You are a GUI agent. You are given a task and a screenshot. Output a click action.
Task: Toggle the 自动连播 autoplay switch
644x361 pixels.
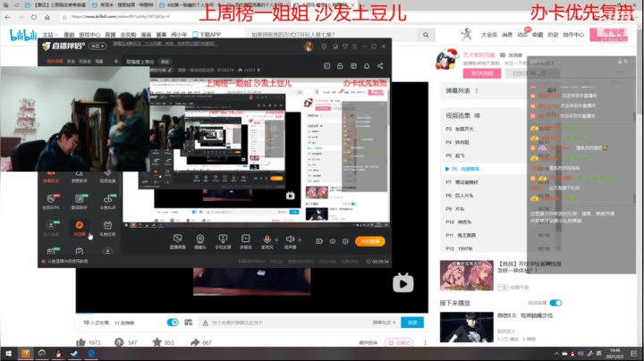tap(555, 303)
